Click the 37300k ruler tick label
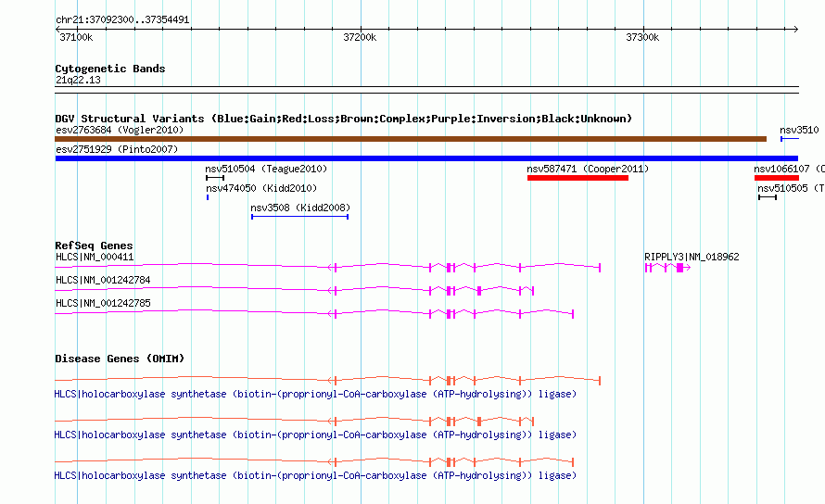 642,37
